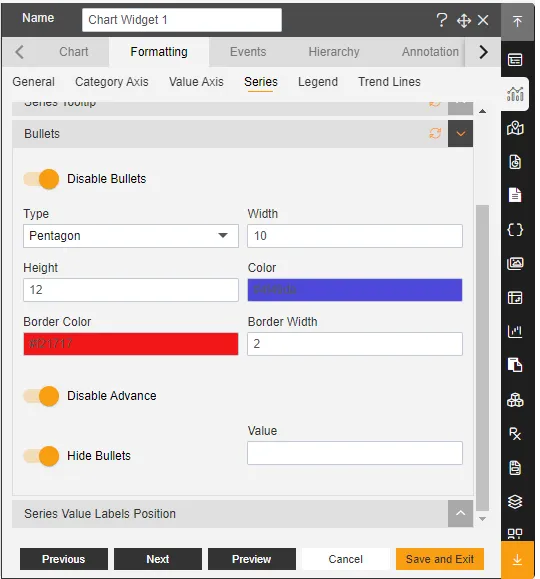
Task: Click the Save and Exit button
Action: (440, 559)
